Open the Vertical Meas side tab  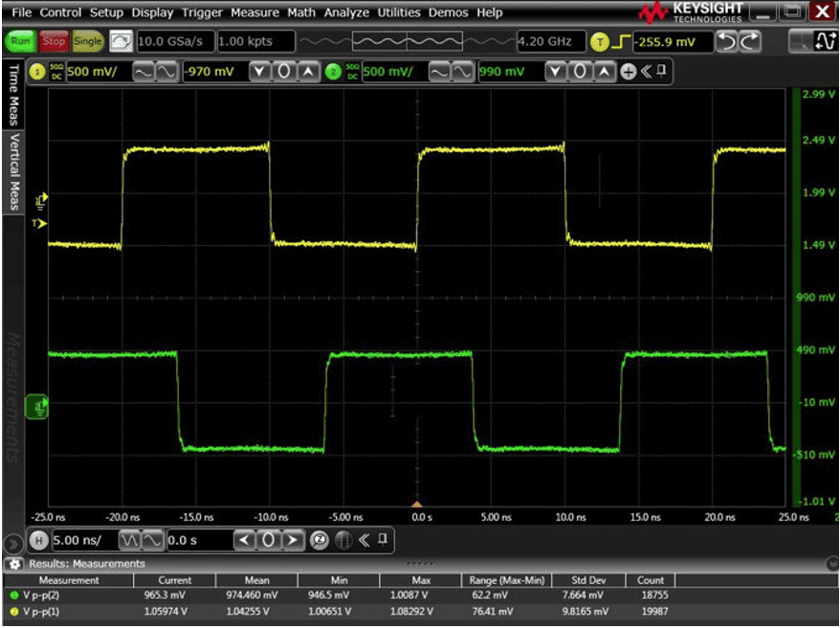click(x=13, y=171)
